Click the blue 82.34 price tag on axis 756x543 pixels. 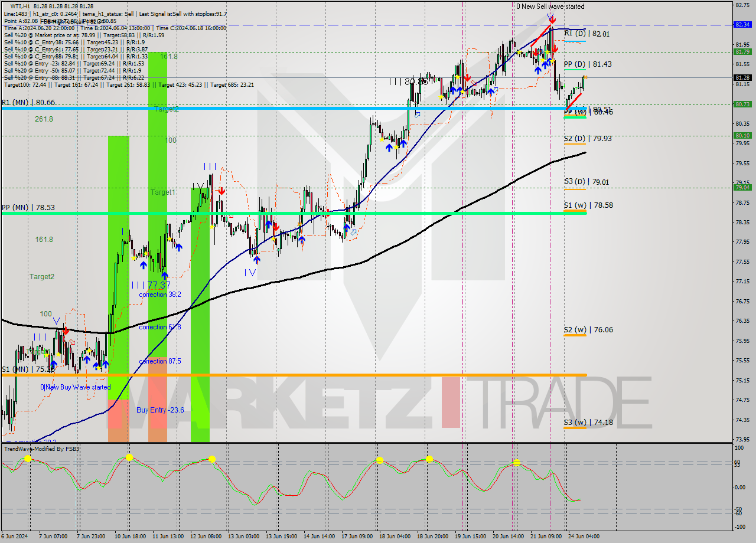[x=742, y=25]
